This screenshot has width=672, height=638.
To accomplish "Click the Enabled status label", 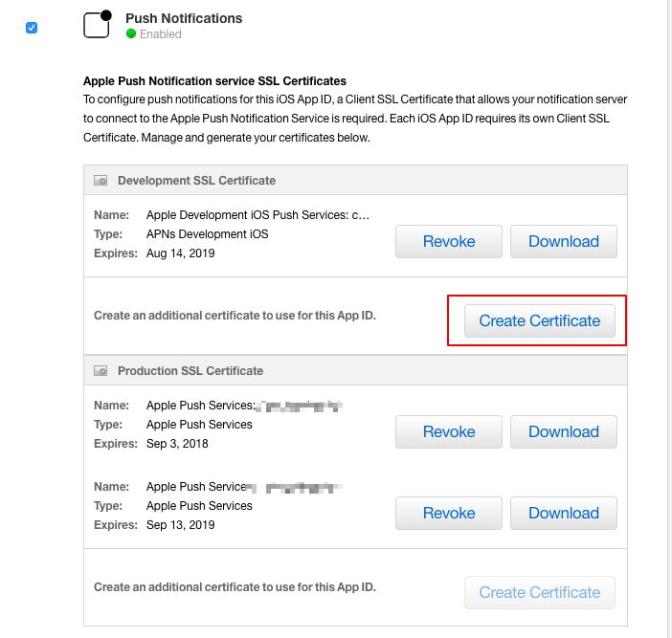I will [161, 34].
